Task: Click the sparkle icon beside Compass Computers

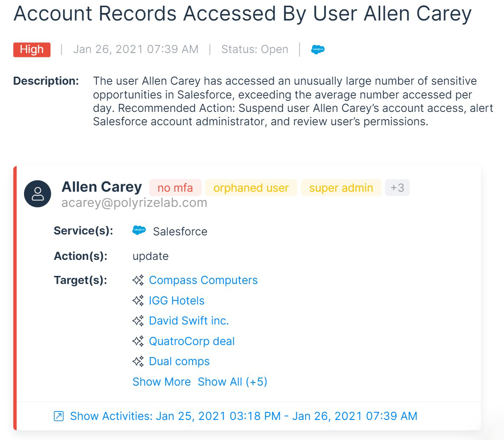Action: 138,280
